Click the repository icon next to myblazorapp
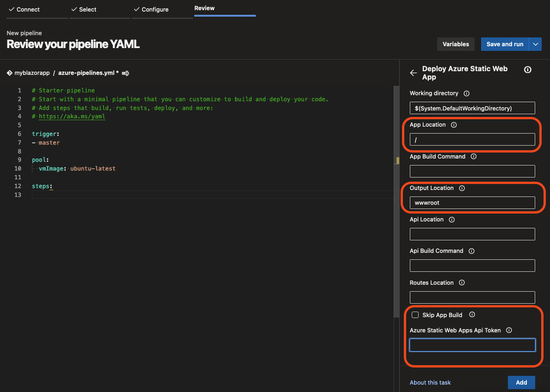Viewport: 550px width, 392px height. point(9,73)
